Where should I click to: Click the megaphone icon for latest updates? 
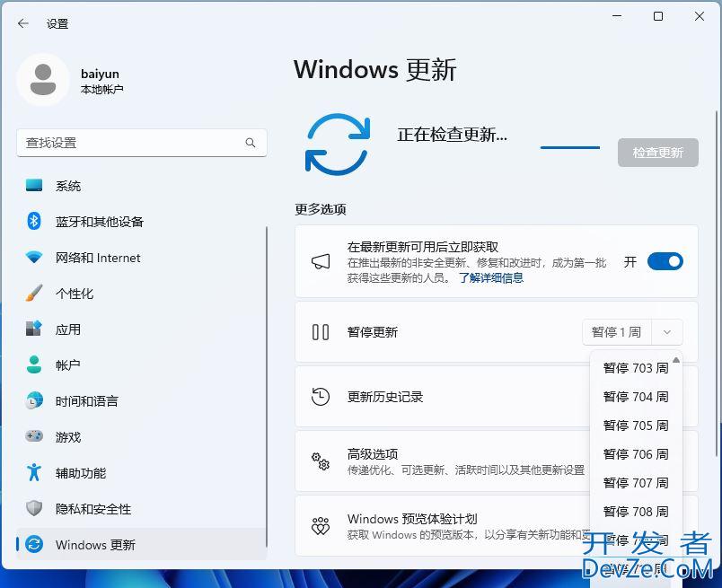point(321,261)
